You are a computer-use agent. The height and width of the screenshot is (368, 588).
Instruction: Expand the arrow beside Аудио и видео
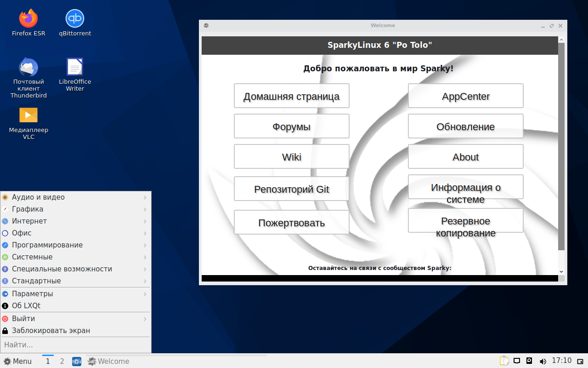(x=145, y=197)
